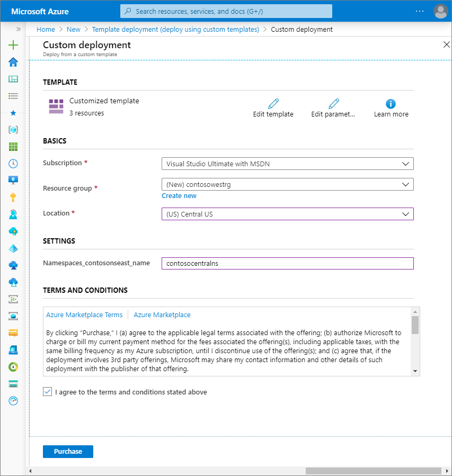Select the Home icon in the sidebar
The image size is (452, 476).
[13, 62]
